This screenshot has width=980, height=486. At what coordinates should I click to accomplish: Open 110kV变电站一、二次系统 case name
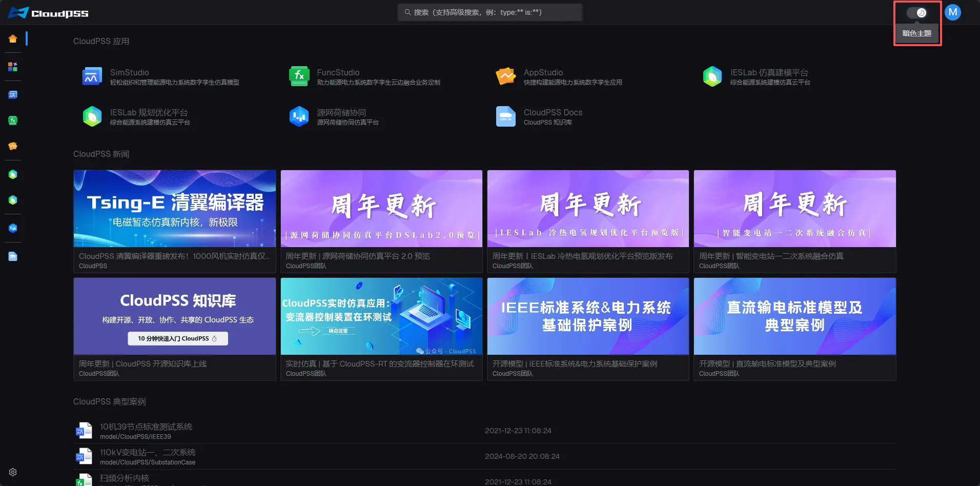tap(148, 452)
